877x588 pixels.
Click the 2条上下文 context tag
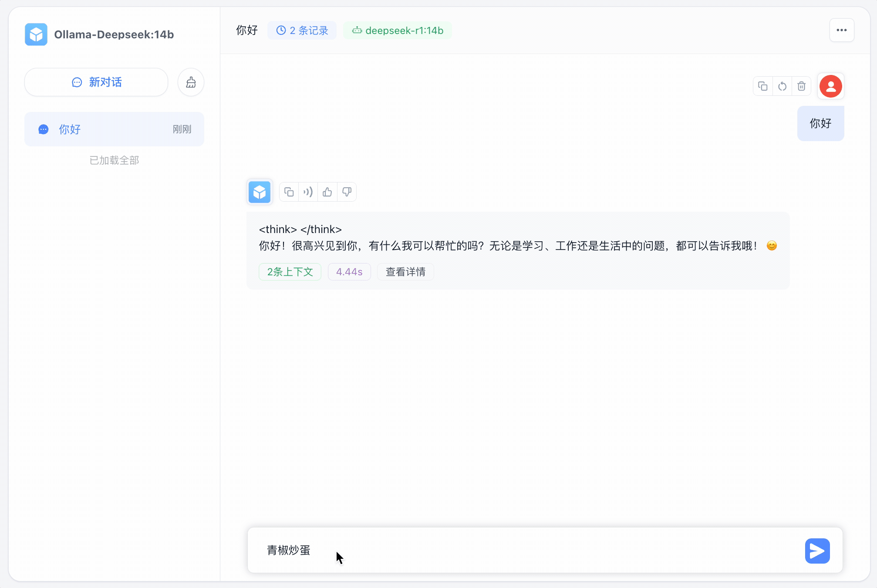point(290,272)
